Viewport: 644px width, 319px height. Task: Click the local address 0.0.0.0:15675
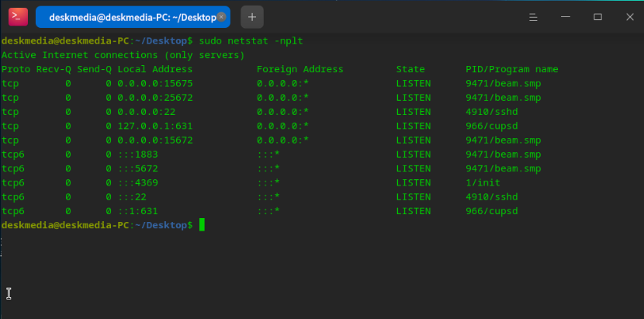tap(155, 84)
